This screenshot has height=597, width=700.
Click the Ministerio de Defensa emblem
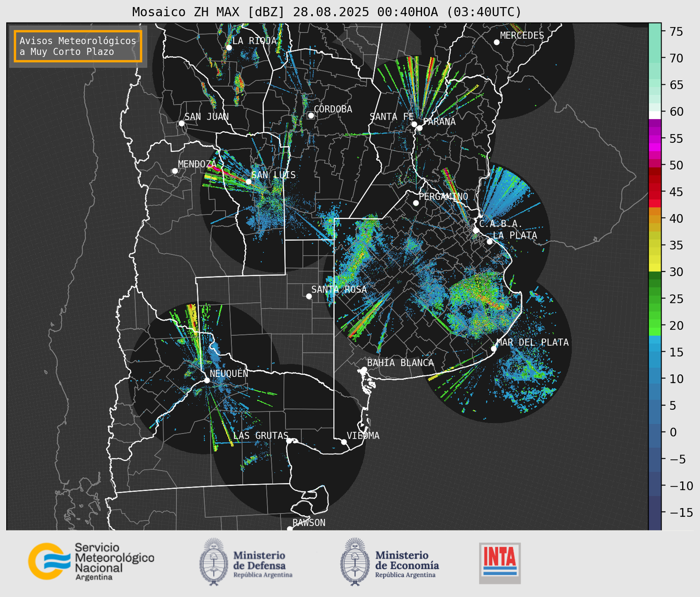214,561
